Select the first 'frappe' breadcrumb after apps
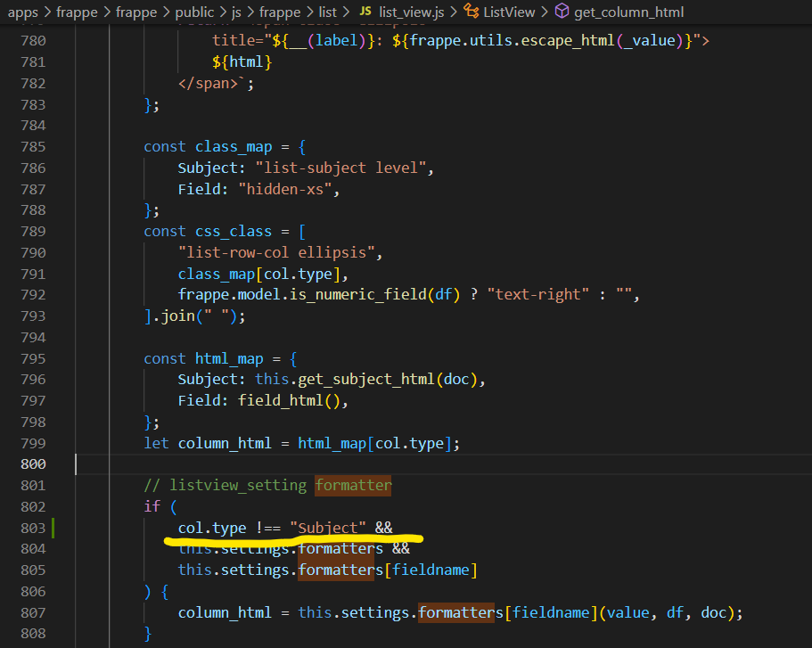This screenshot has width=812, height=648. (x=77, y=12)
